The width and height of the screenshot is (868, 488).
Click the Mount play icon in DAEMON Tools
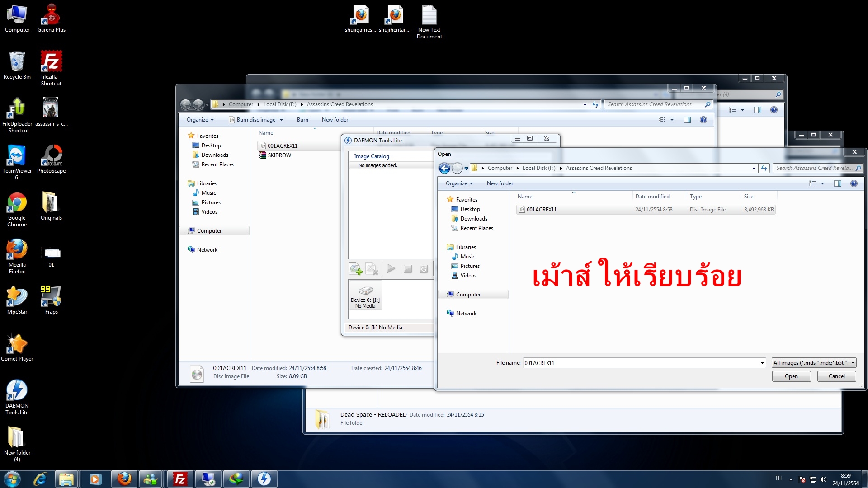click(391, 269)
